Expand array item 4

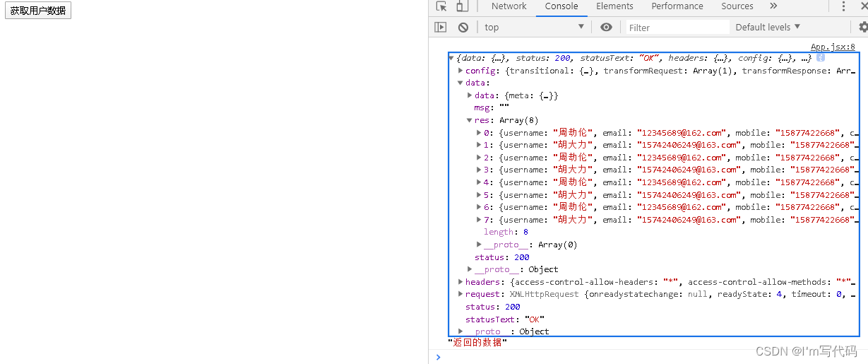[479, 182]
